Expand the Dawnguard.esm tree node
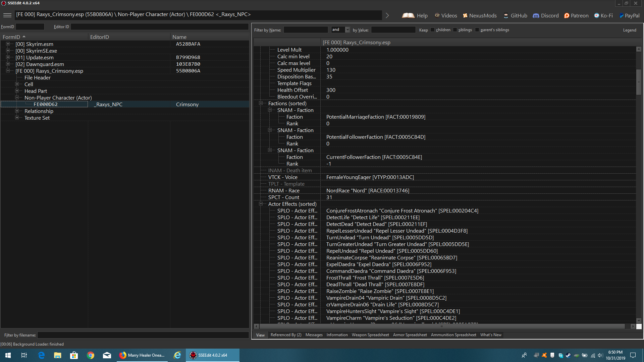644x362 pixels. click(8, 64)
